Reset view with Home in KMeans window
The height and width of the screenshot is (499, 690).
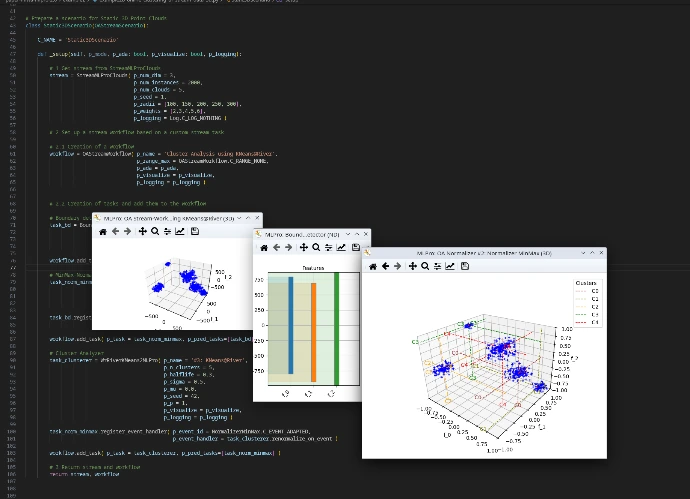102,231
